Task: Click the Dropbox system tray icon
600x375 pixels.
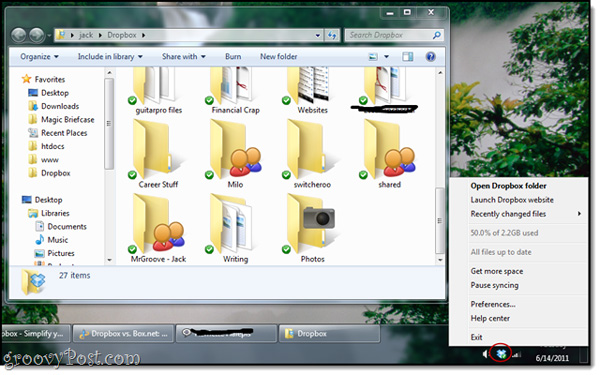Action: click(501, 354)
